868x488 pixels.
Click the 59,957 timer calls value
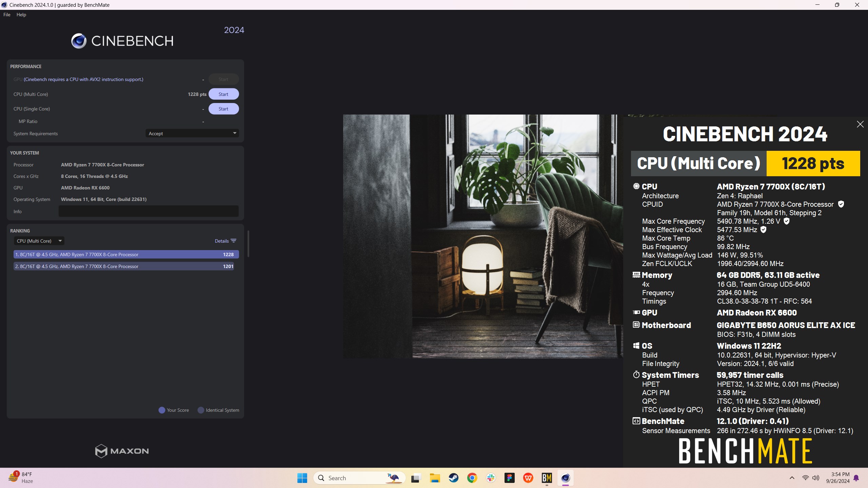(750, 375)
